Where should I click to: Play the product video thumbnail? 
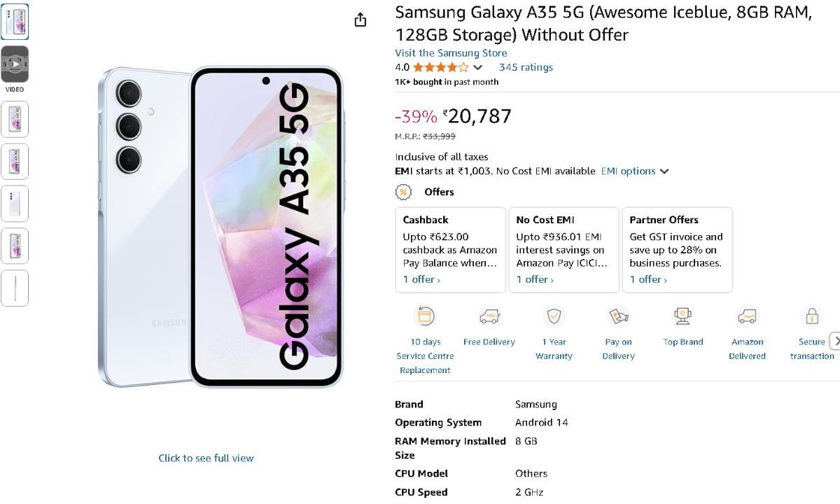tap(15, 64)
